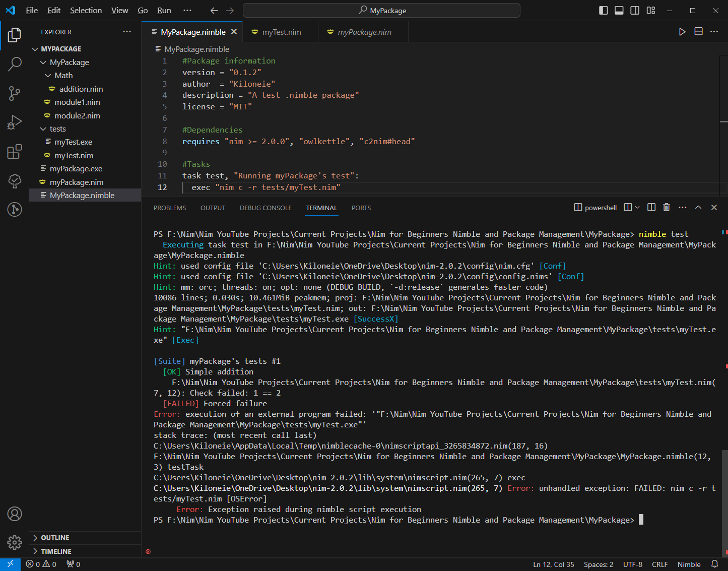Switch to the PROBLEMS panel tab
The image size is (728, 571).
point(170,208)
